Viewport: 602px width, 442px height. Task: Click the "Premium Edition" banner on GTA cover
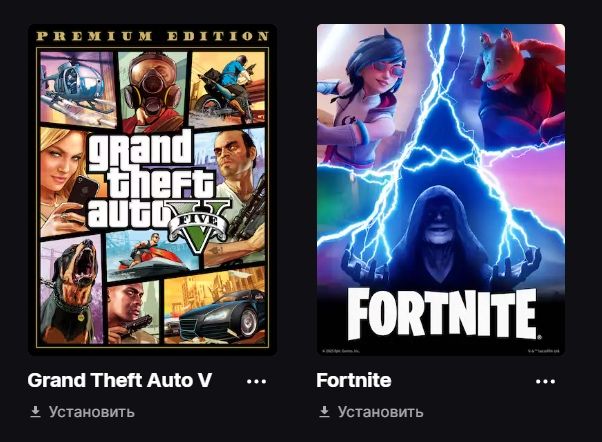coord(152,36)
